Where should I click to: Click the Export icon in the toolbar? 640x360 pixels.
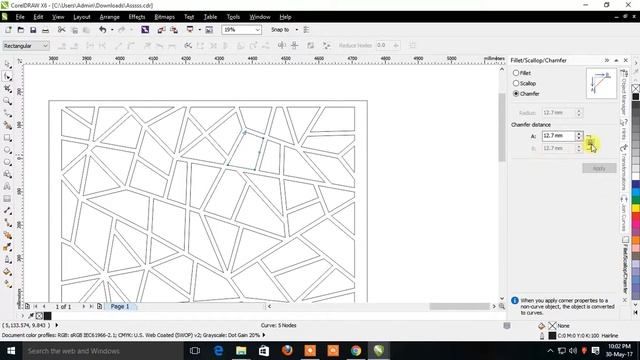coord(174,30)
